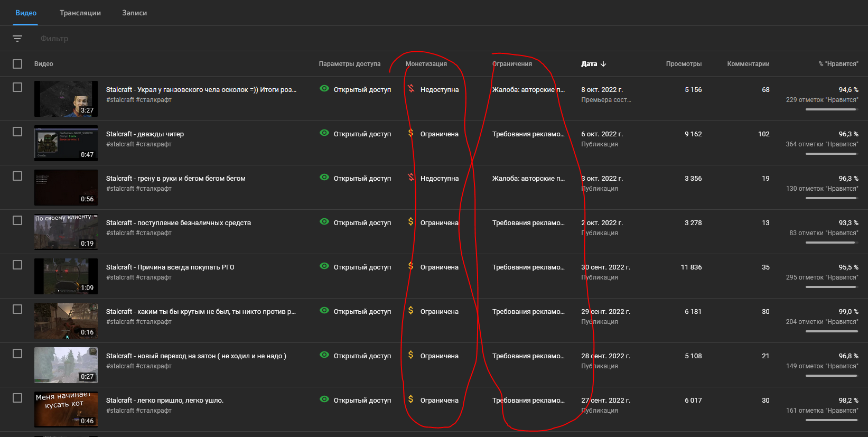Click eye icon for 'легко пришло' row

click(x=324, y=399)
